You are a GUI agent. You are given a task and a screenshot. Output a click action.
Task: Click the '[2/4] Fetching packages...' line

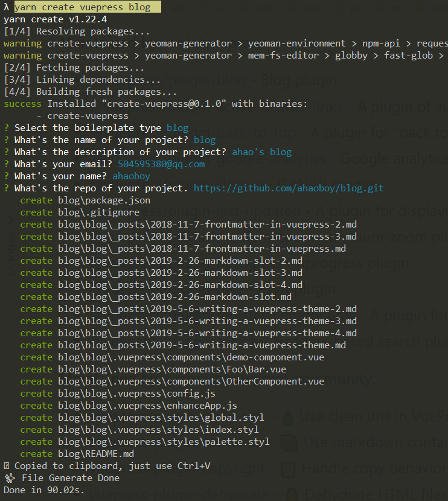[x=74, y=68]
